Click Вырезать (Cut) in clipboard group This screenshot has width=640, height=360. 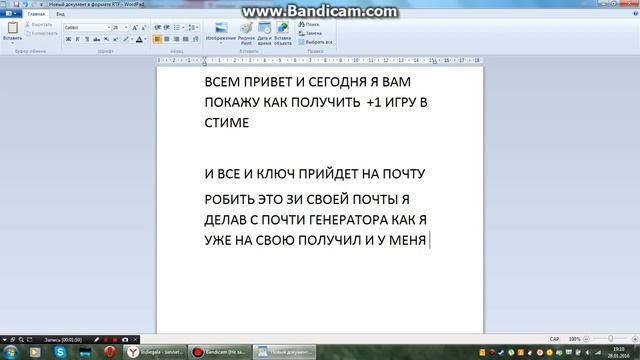[x=39, y=24]
